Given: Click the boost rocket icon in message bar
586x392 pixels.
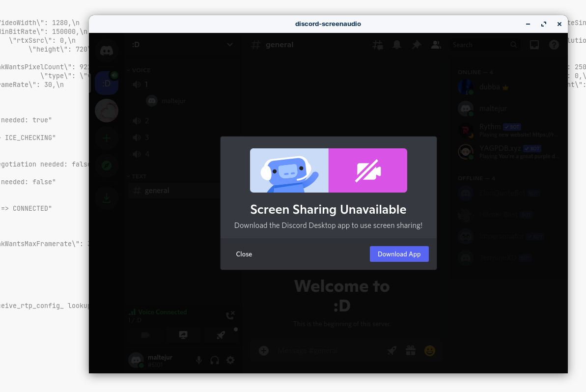Looking at the screenshot, I should pyautogui.click(x=391, y=351).
